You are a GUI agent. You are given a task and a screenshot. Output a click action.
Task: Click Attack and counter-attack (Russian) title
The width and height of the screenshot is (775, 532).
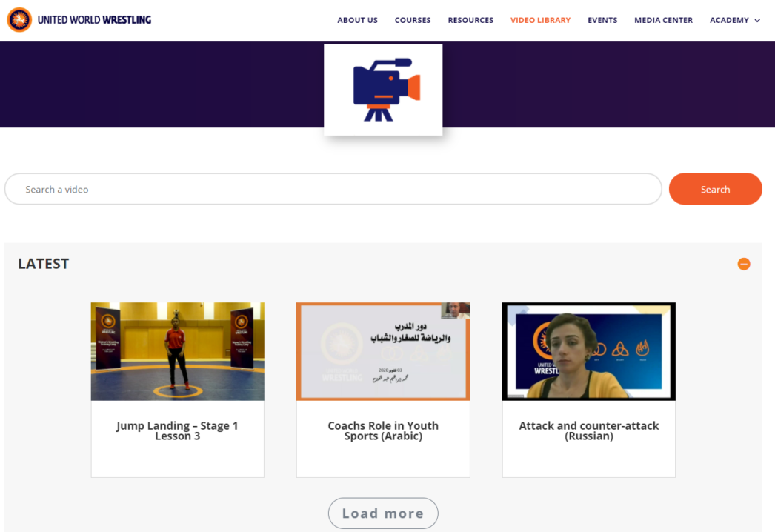(589, 430)
